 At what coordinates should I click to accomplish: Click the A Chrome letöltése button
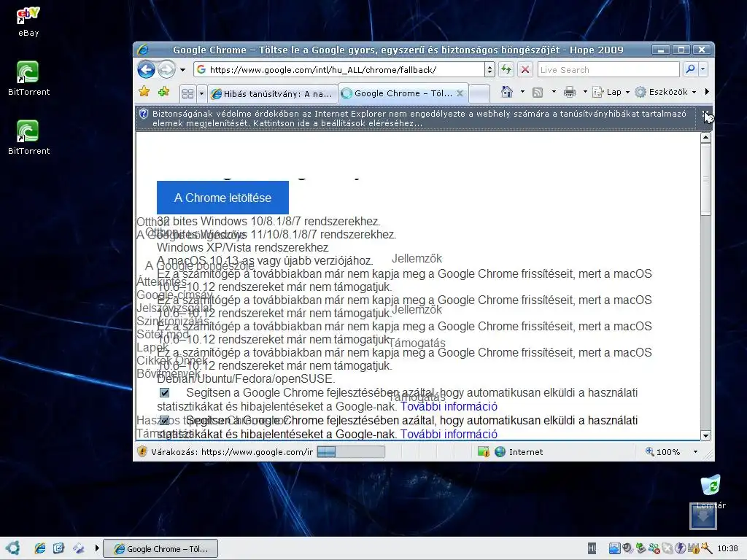222,198
